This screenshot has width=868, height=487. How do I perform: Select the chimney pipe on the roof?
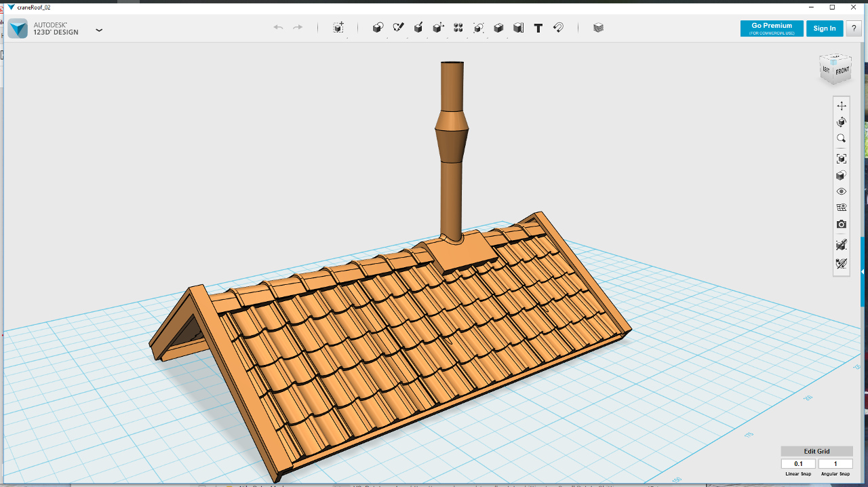click(452, 149)
